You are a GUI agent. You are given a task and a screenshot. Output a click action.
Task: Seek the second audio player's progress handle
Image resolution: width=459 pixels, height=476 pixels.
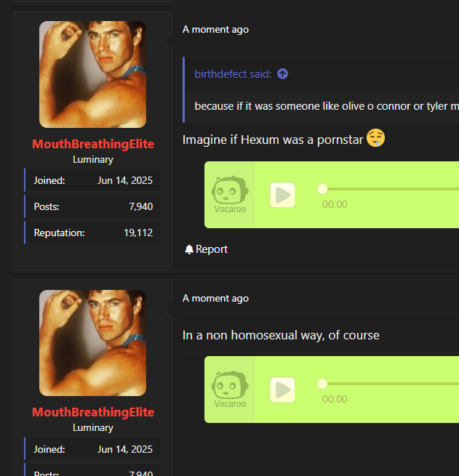(322, 384)
